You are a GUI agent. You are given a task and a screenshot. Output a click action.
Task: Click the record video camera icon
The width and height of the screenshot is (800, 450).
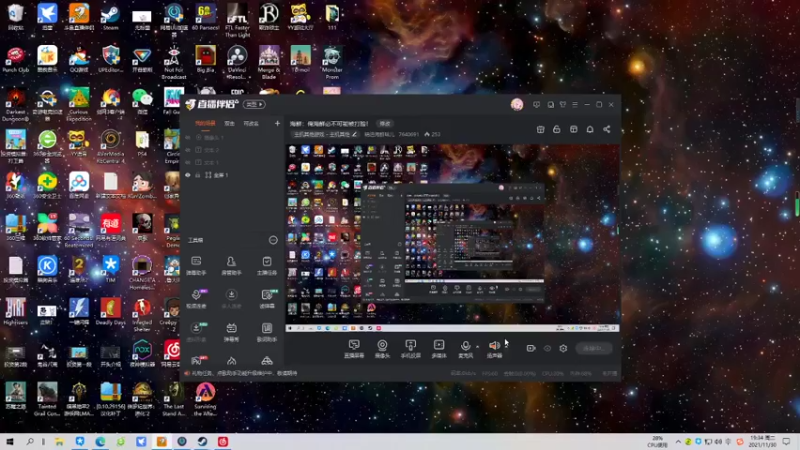pyautogui.click(x=531, y=348)
